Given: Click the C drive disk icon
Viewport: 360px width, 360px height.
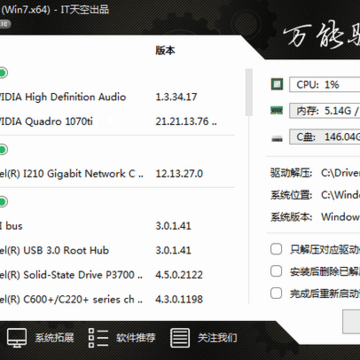Looking at the screenshot, I should click(277, 138).
